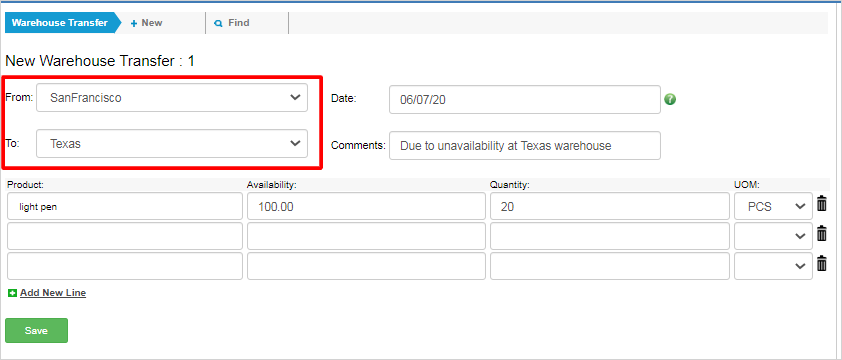
Task: Click the empty Quantity field in second row
Action: pyautogui.click(x=609, y=236)
